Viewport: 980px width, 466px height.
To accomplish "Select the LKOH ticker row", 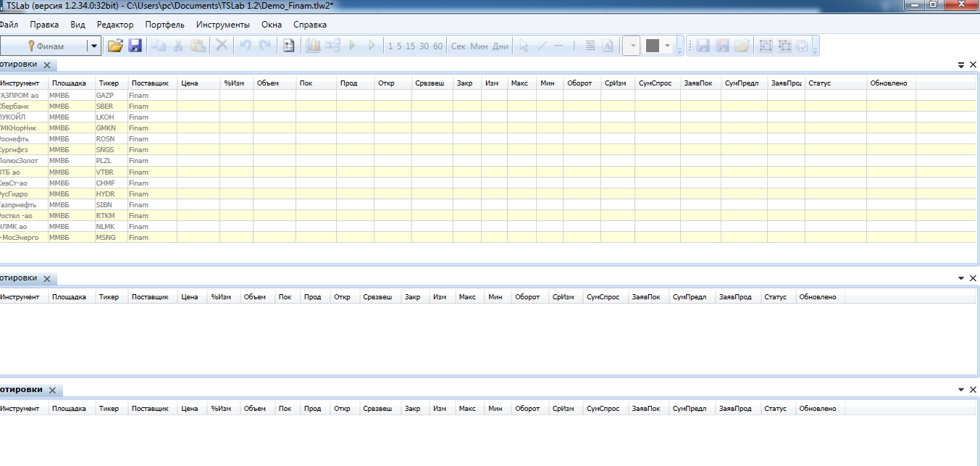I will coord(488,117).
